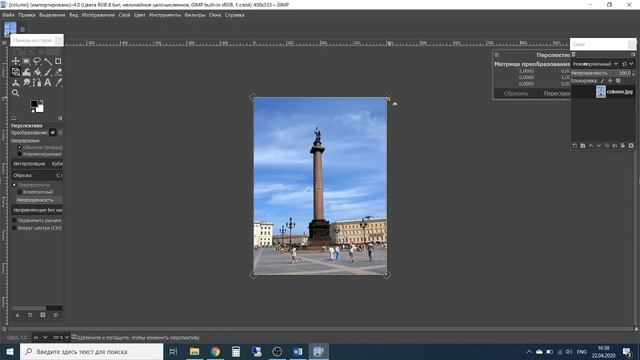The height and width of the screenshot is (360, 640).
Task: Select the Fuzzy Select wand tool
Action: 48,61
